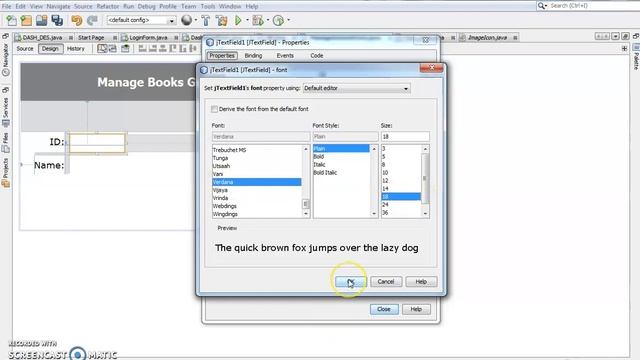This screenshot has width=640, height=360.
Task: Click the maximize editor window icon
Action: pyautogui.click(x=625, y=37)
